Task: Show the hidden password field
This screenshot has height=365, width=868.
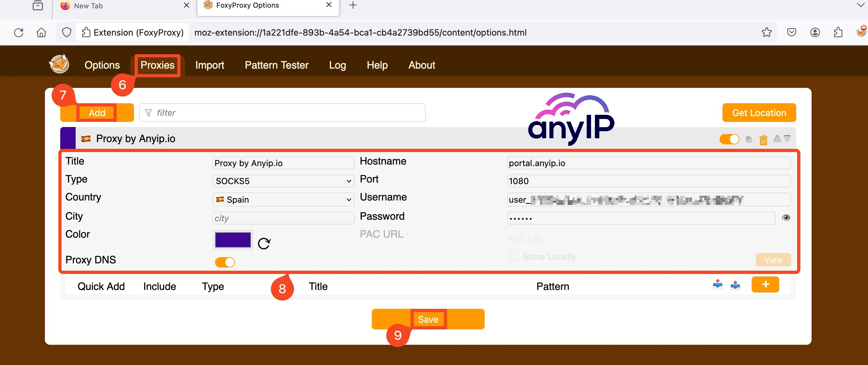Action: point(787,217)
